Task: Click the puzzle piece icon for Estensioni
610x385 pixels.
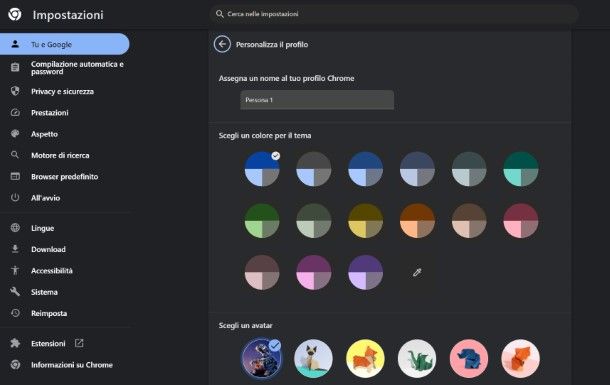Action: point(15,343)
